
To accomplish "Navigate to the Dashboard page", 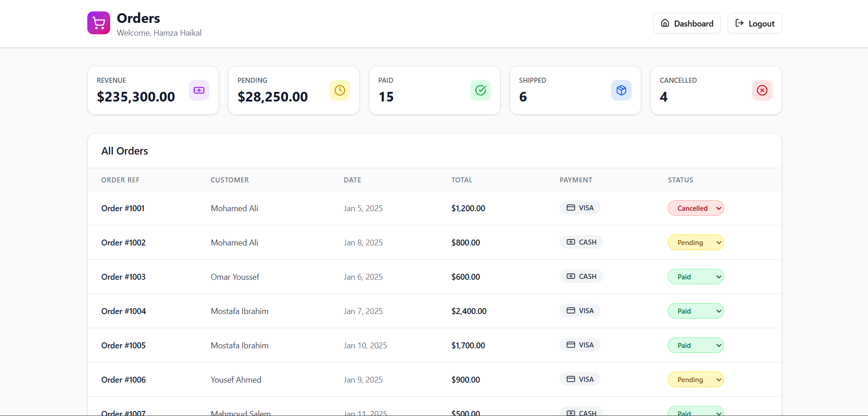I will pyautogui.click(x=687, y=23).
